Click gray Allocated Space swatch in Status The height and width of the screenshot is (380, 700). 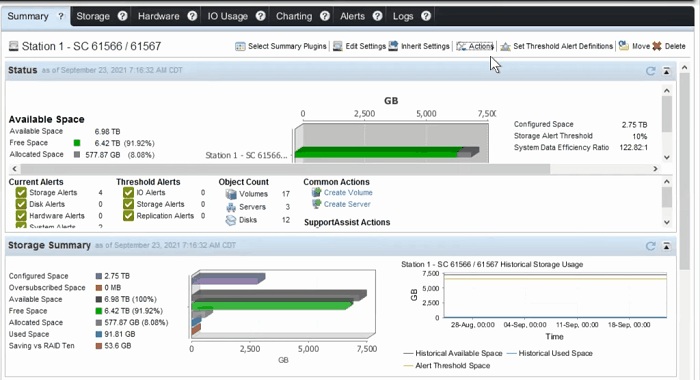pos(77,155)
